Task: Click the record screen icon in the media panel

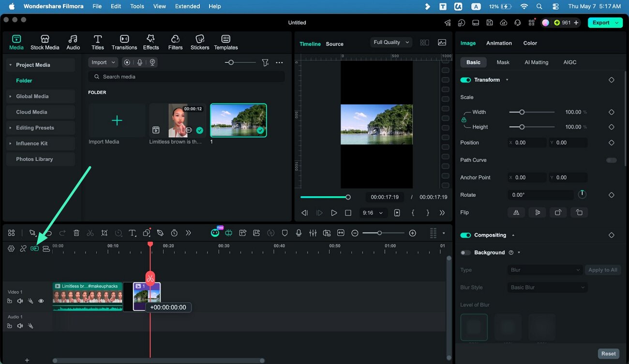Action: (127, 62)
